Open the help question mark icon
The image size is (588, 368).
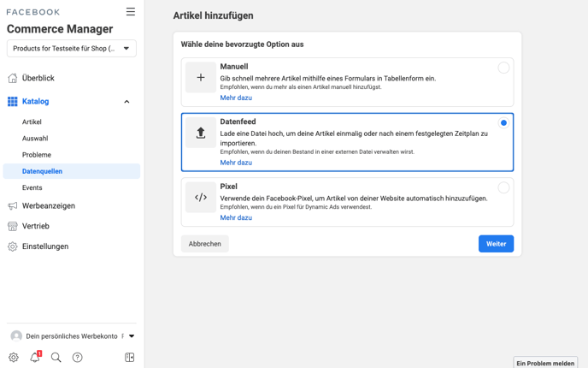(x=77, y=357)
